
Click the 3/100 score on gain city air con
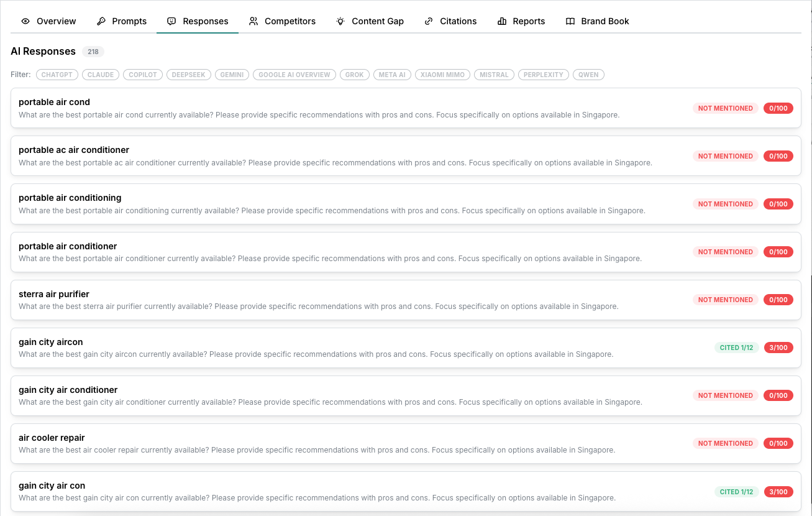point(778,492)
